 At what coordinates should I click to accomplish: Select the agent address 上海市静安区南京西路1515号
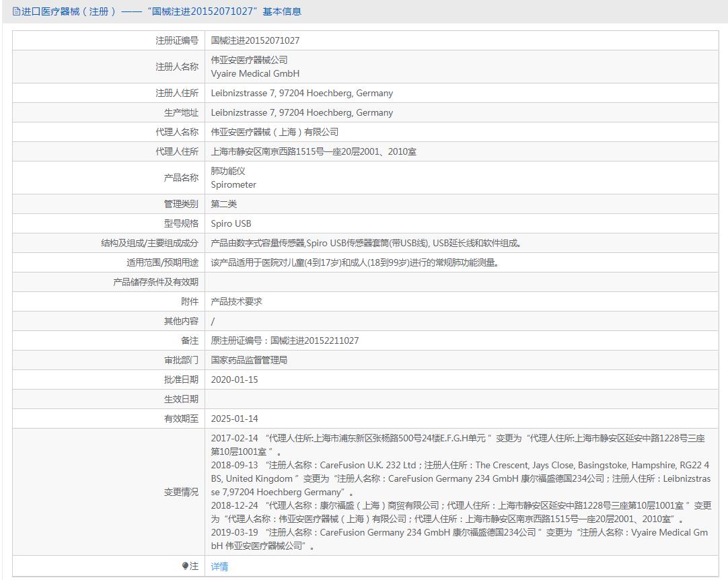pyautogui.click(x=314, y=151)
